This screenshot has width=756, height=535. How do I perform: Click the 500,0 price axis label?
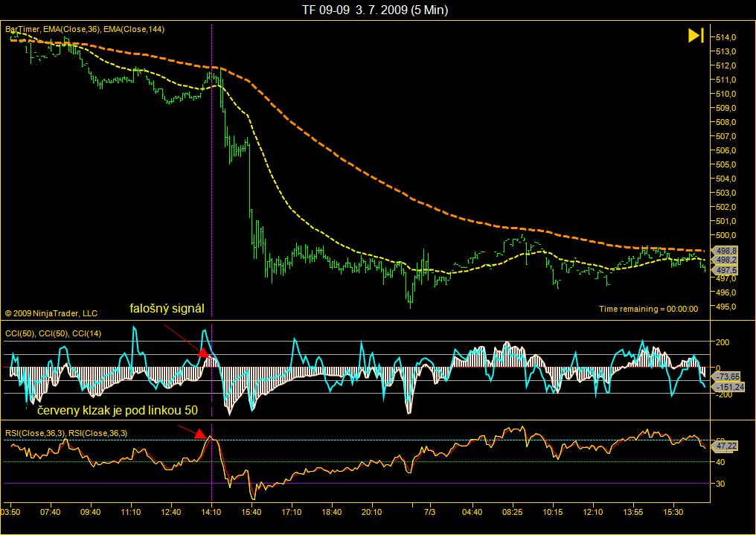coord(726,235)
